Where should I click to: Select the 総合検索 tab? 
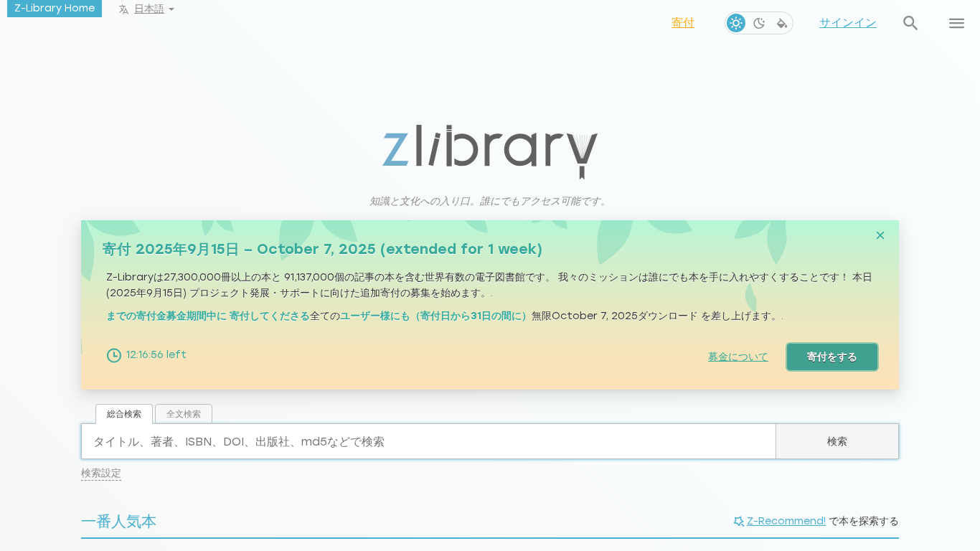[124, 414]
